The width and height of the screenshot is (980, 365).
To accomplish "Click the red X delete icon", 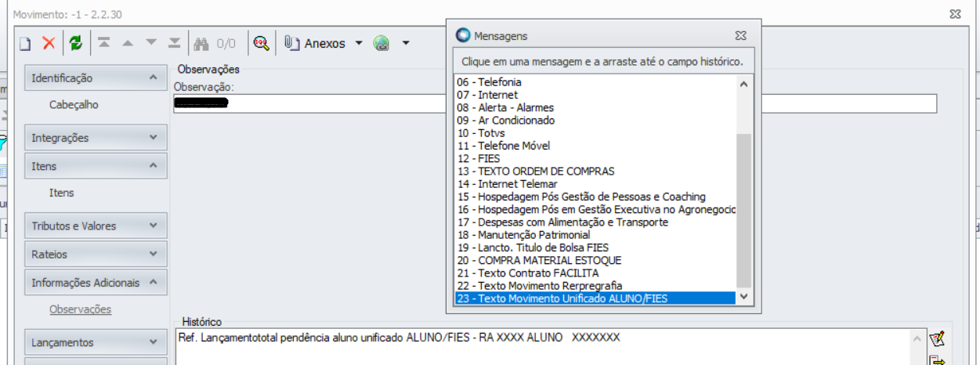I will tap(49, 44).
